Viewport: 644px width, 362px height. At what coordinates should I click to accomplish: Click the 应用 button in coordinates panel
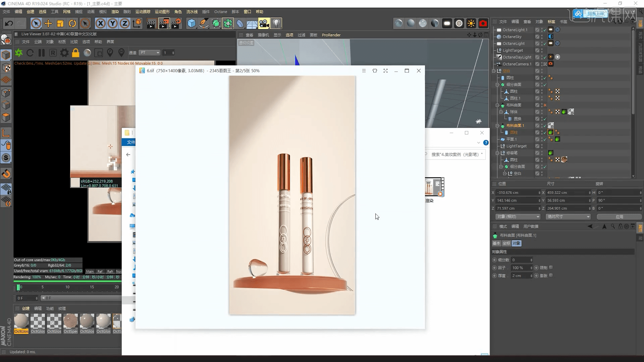620,217
